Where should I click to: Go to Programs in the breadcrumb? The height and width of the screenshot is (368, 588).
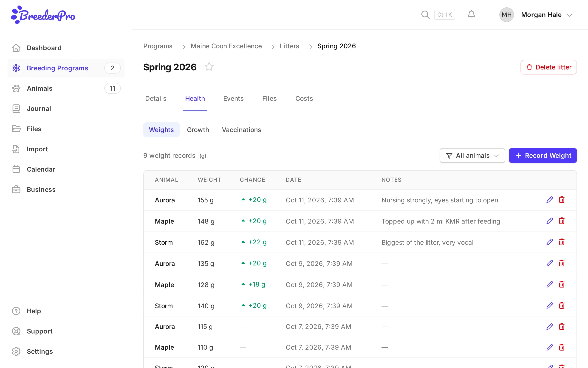click(x=158, y=46)
